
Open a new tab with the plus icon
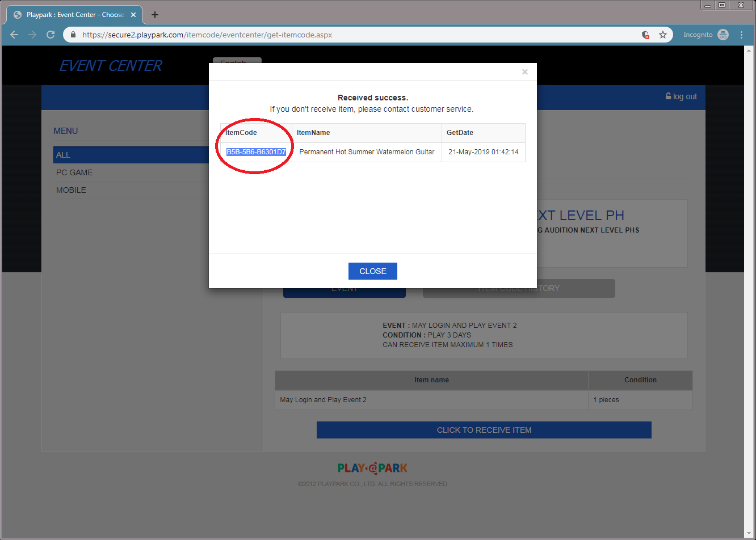[155, 15]
